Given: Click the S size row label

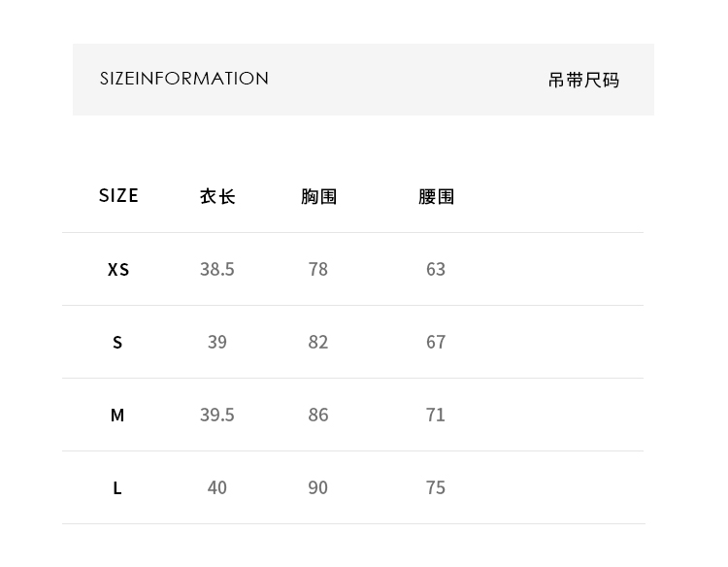Looking at the screenshot, I should click(117, 343).
